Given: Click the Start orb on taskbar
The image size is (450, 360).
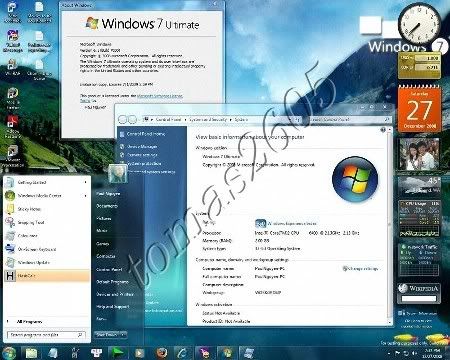Looking at the screenshot, I should pos(9,353).
